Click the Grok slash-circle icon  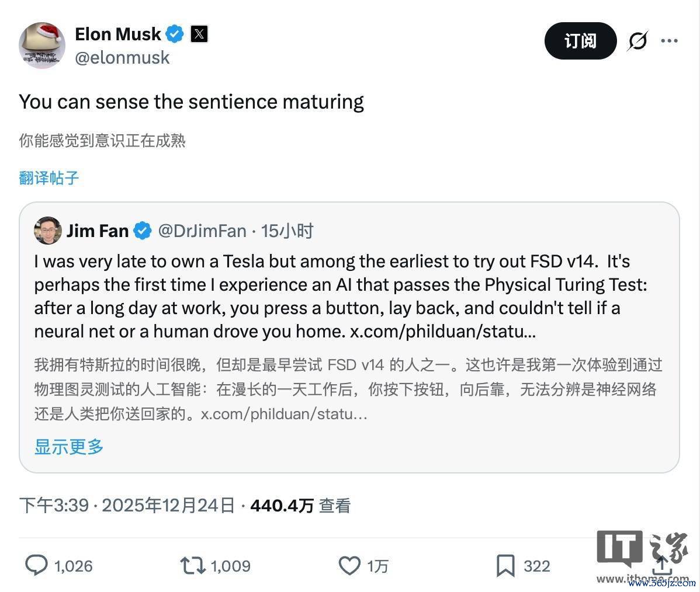(x=637, y=41)
